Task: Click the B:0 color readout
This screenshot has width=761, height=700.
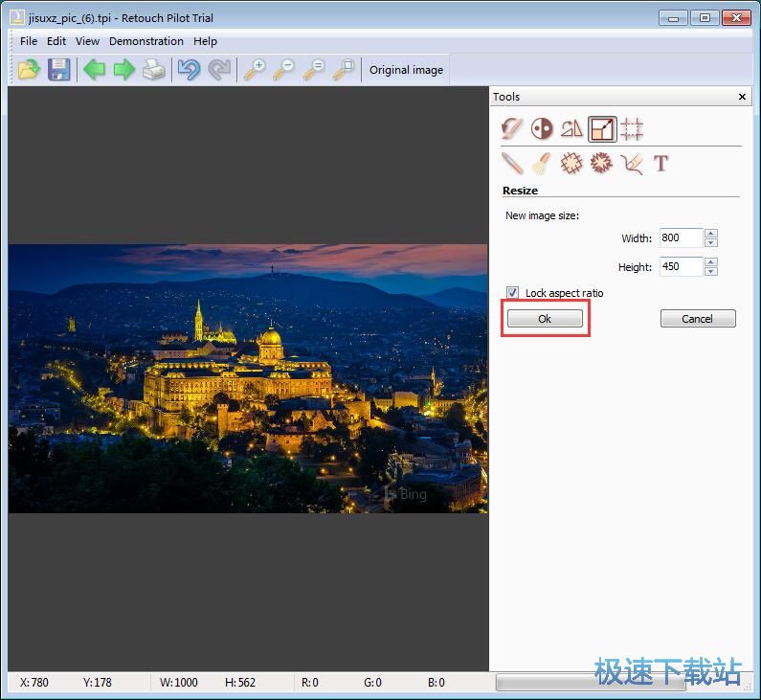Action: pyautogui.click(x=436, y=683)
